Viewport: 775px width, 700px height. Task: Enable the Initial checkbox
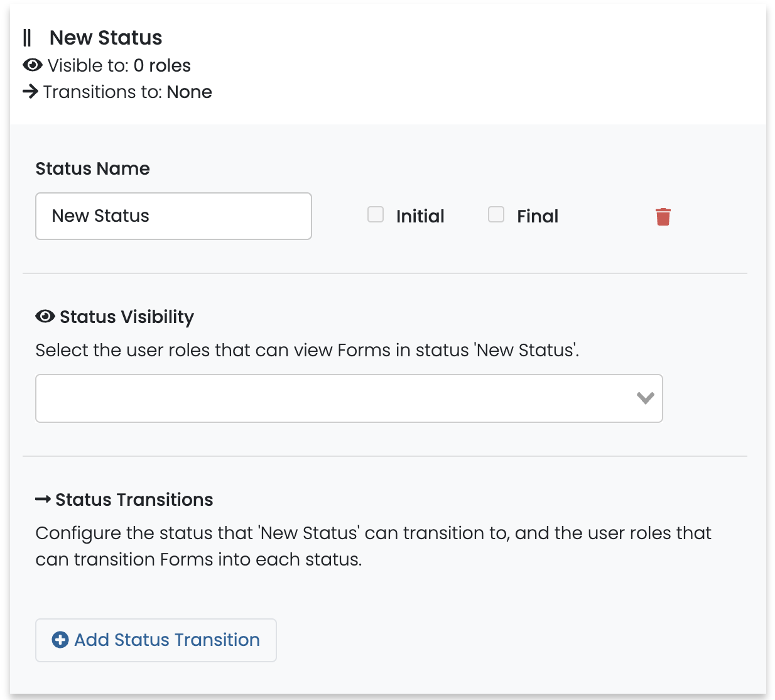[x=376, y=215]
